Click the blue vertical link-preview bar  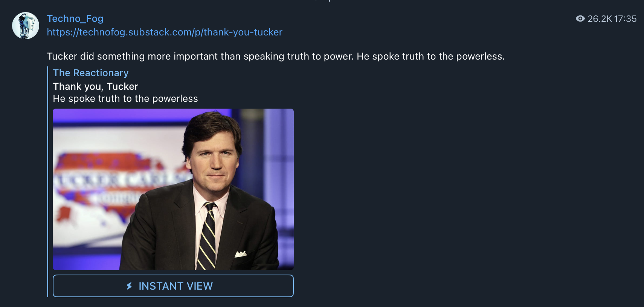pos(47,182)
